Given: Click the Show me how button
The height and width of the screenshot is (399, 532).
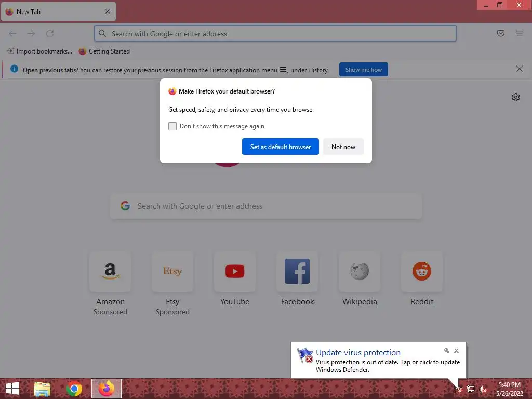Looking at the screenshot, I should (x=363, y=70).
